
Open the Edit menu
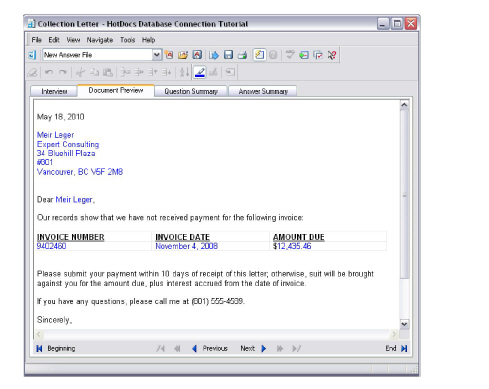coord(54,40)
